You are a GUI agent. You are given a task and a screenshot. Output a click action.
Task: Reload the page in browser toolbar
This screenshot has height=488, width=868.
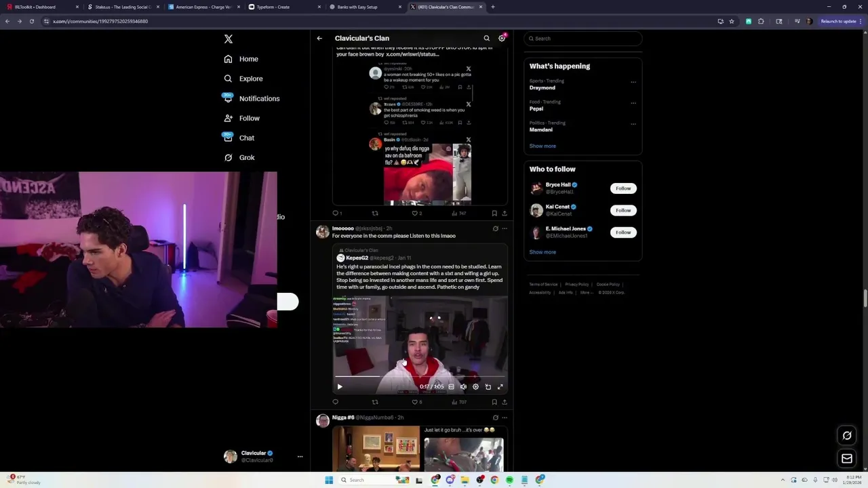point(31,21)
